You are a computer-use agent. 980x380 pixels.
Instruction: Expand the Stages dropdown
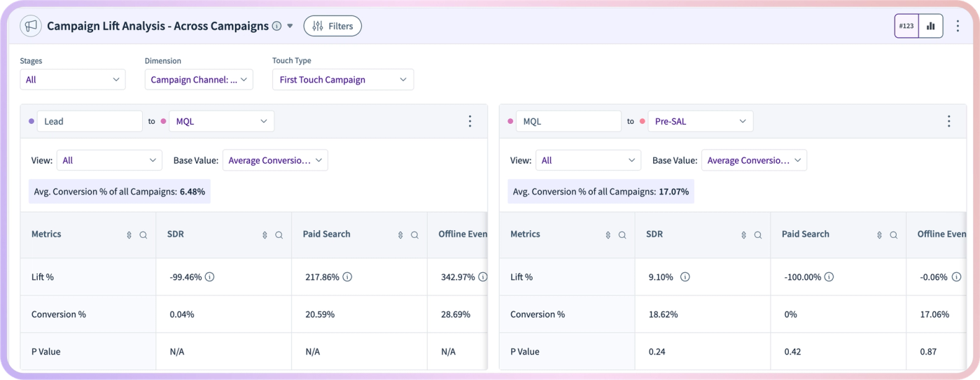tap(73, 80)
